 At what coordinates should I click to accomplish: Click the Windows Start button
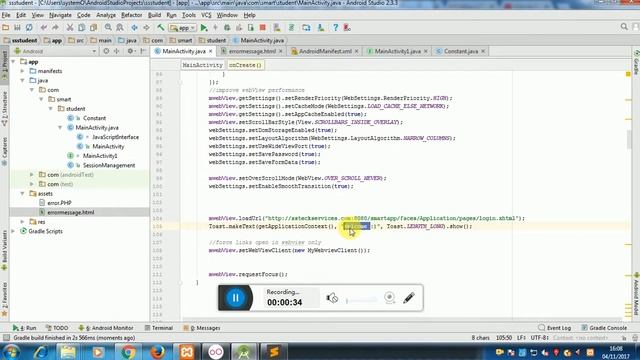click(10, 352)
